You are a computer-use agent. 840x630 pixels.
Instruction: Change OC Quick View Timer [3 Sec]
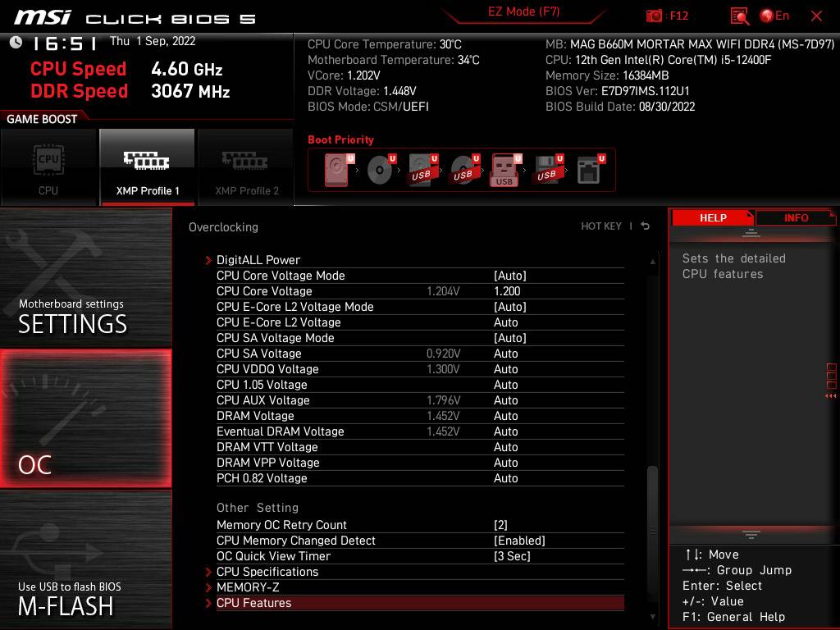pyautogui.click(x=512, y=555)
